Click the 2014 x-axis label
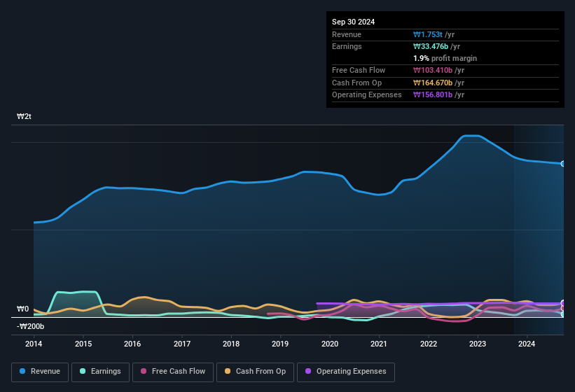The width and height of the screenshot is (575, 392). tap(34, 344)
